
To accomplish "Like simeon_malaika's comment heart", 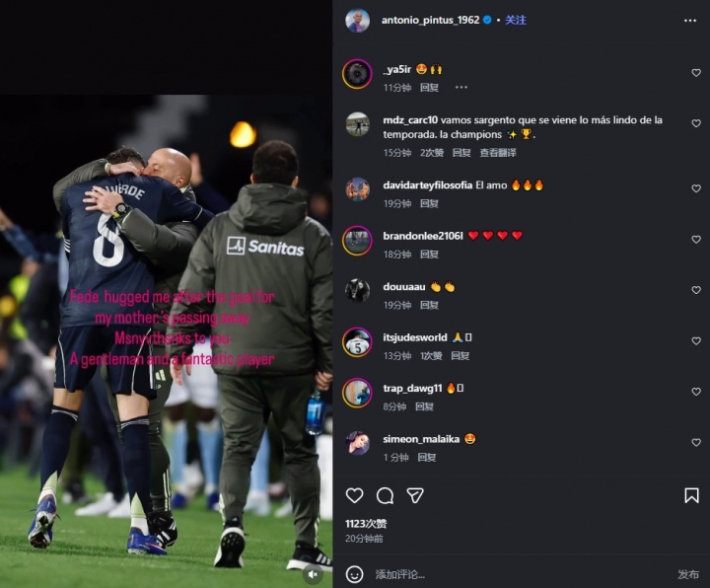I will [696, 442].
